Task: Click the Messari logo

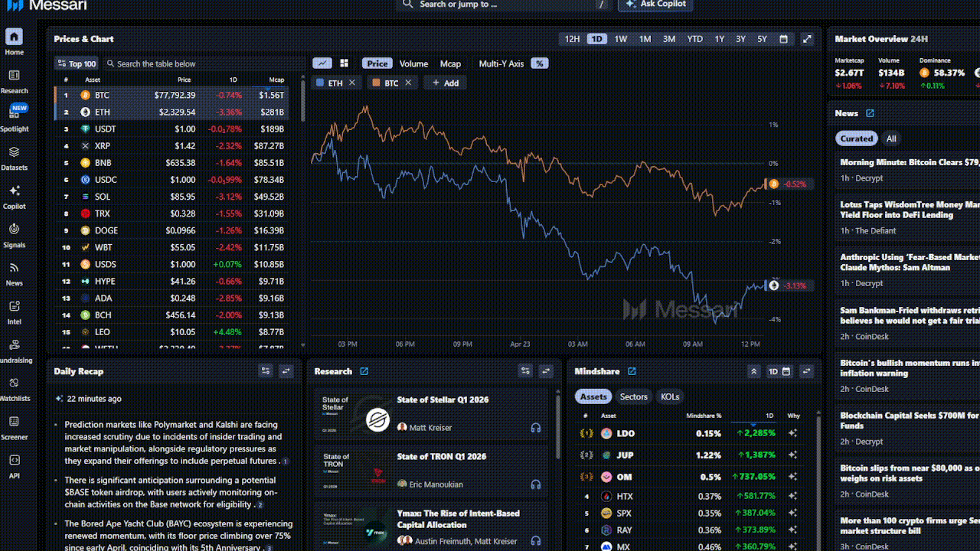Action: pyautogui.click(x=47, y=5)
